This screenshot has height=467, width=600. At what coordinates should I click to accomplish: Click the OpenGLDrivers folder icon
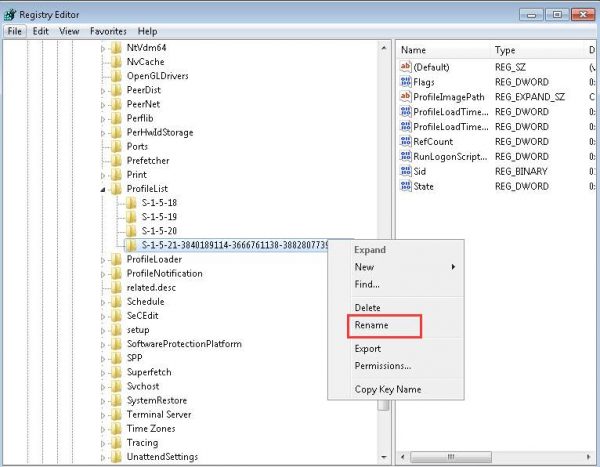[x=116, y=76]
